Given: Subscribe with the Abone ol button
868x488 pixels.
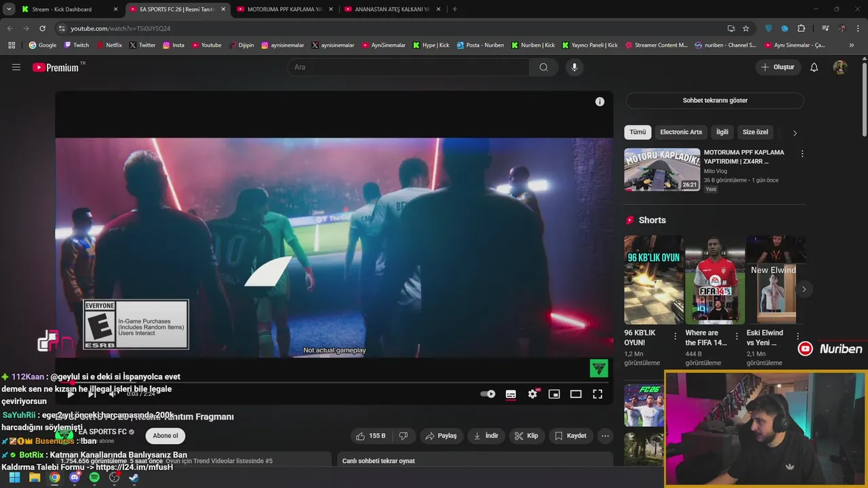Looking at the screenshot, I should (165, 436).
